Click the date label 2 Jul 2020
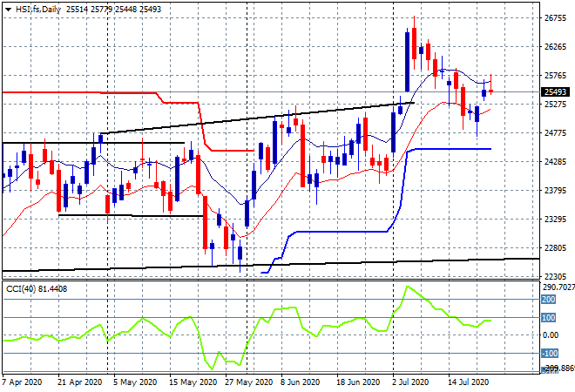 click(410, 382)
